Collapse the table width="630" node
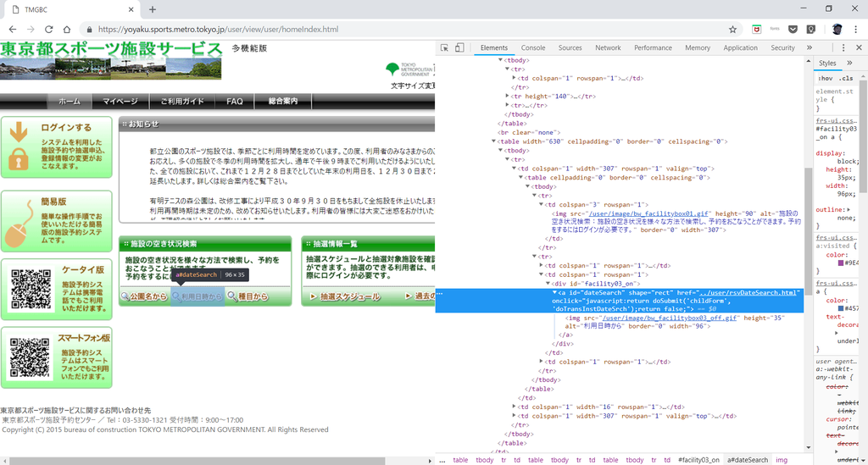This screenshot has width=868, height=465. (x=494, y=141)
